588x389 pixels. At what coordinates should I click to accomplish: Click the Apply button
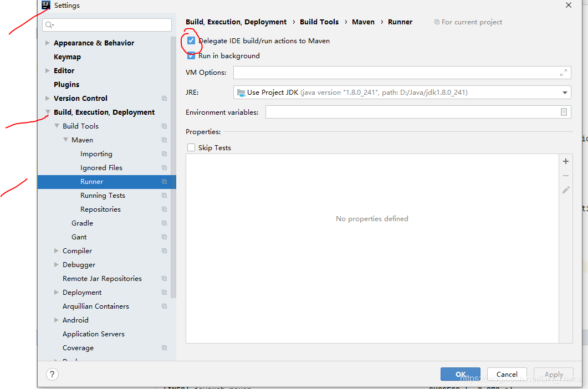point(554,375)
